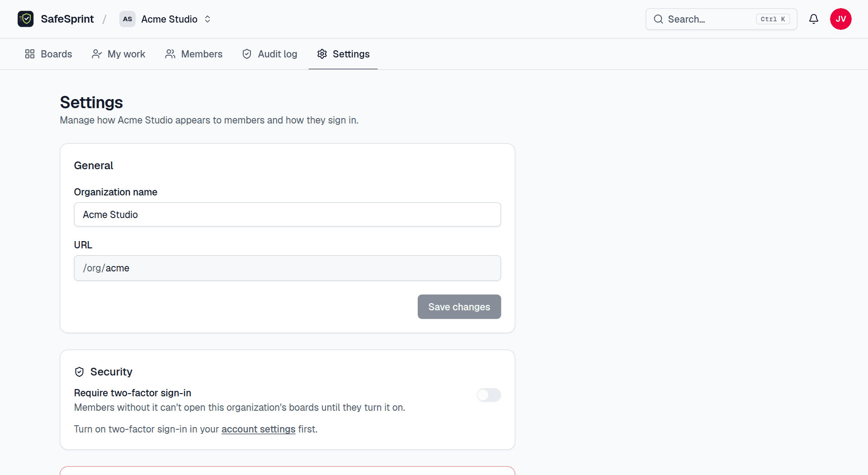Viewport: 868px width, 475px height.
Task: Open the Acme Studio organization switcher
Action: [165, 19]
